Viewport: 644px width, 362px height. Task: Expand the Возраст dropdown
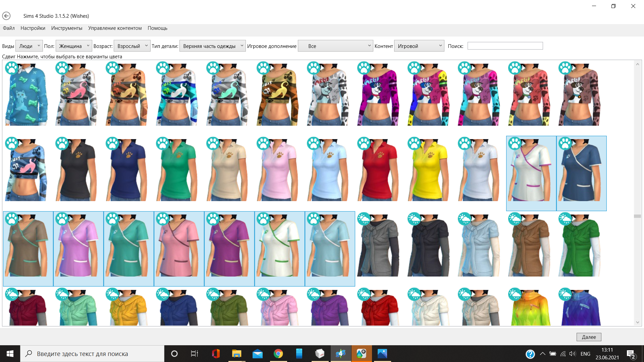click(132, 46)
